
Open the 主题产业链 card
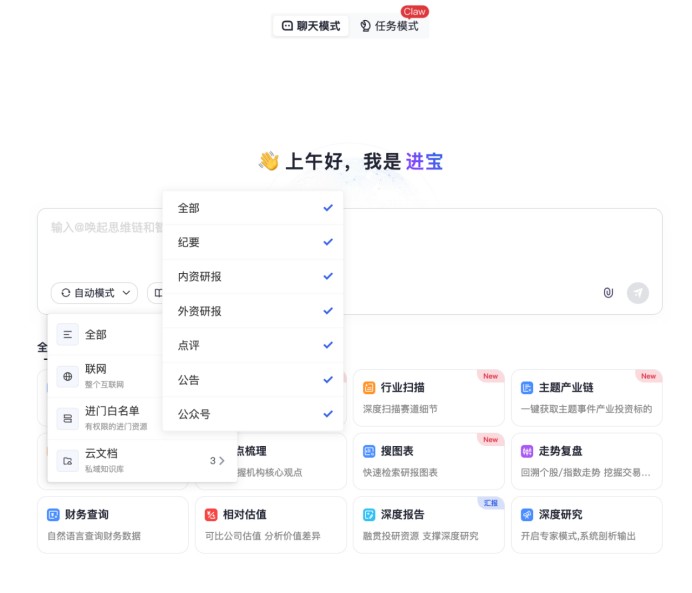tap(587, 398)
